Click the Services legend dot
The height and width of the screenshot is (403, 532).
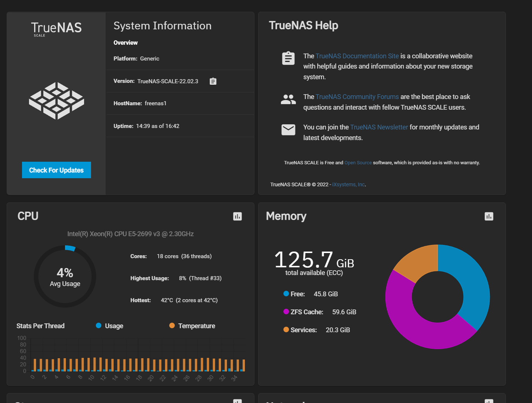(x=286, y=330)
